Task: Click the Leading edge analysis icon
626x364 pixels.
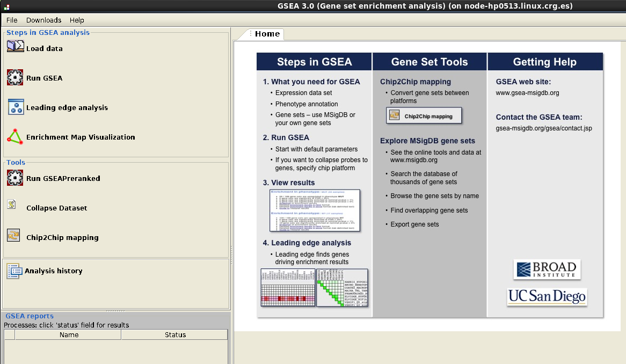Action: pyautogui.click(x=16, y=107)
